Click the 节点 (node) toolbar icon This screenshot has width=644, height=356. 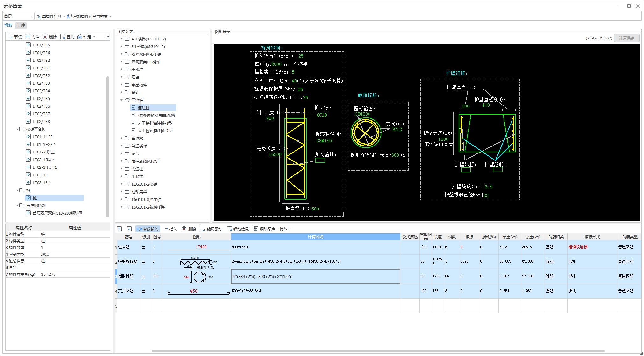point(10,37)
